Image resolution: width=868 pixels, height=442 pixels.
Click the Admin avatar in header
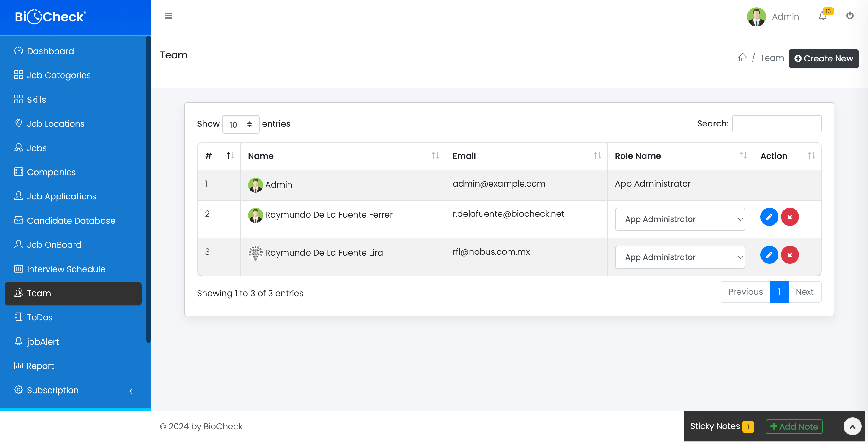[x=756, y=17]
